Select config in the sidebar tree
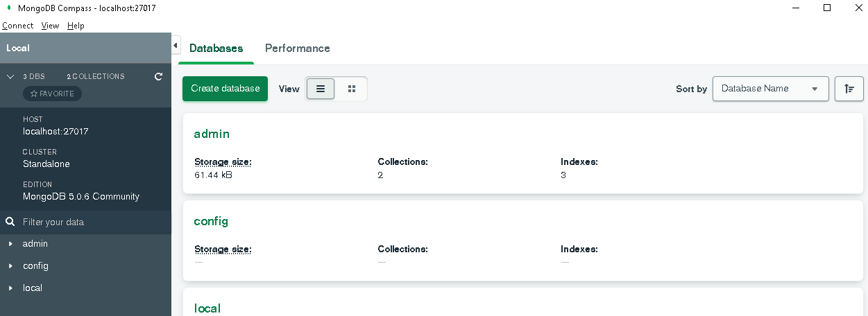The height and width of the screenshot is (316, 868). (x=35, y=266)
